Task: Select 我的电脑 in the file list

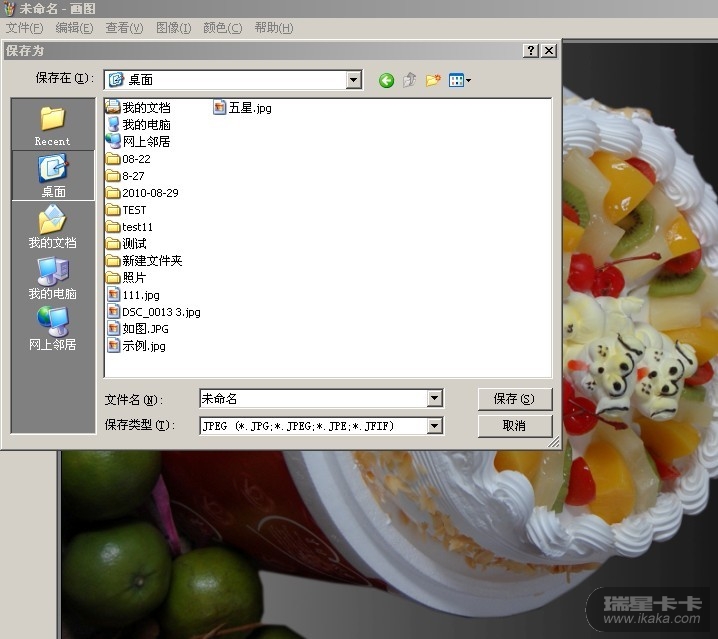Action: pyautogui.click(x=139, y=125)
